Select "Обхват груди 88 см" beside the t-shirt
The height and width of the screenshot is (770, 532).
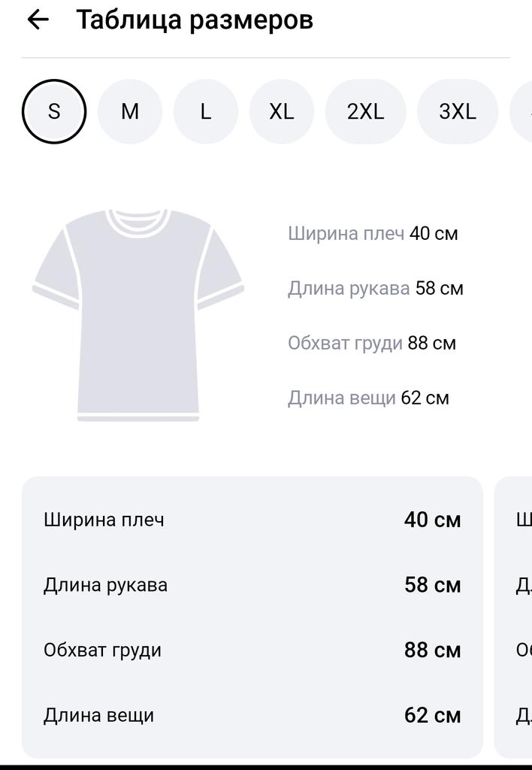(x=371, y=343)
